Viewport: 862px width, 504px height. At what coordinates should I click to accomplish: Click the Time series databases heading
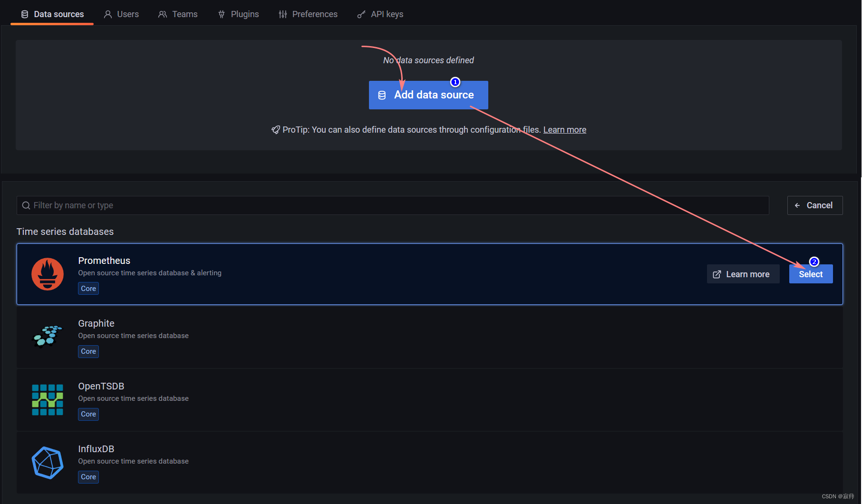tap(65, 232)
